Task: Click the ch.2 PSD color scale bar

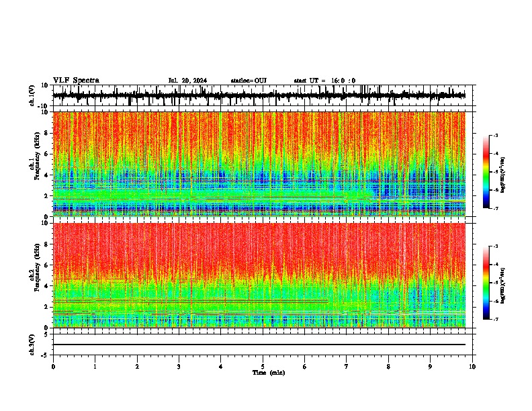Action: tap(486, 283)
